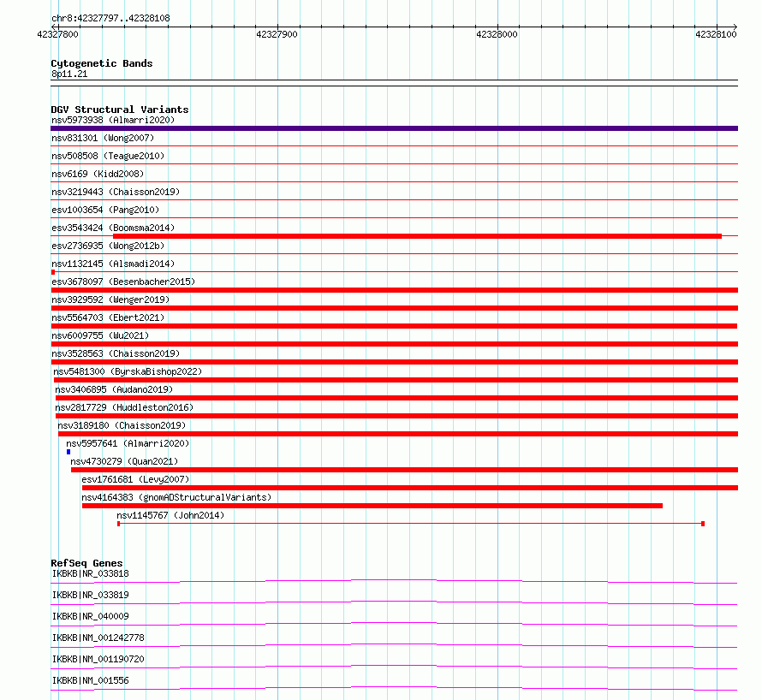The image size is (762, 700).
Task: Open IKBKB|NM_001556 transcript
Action: (x=91, y=680)
